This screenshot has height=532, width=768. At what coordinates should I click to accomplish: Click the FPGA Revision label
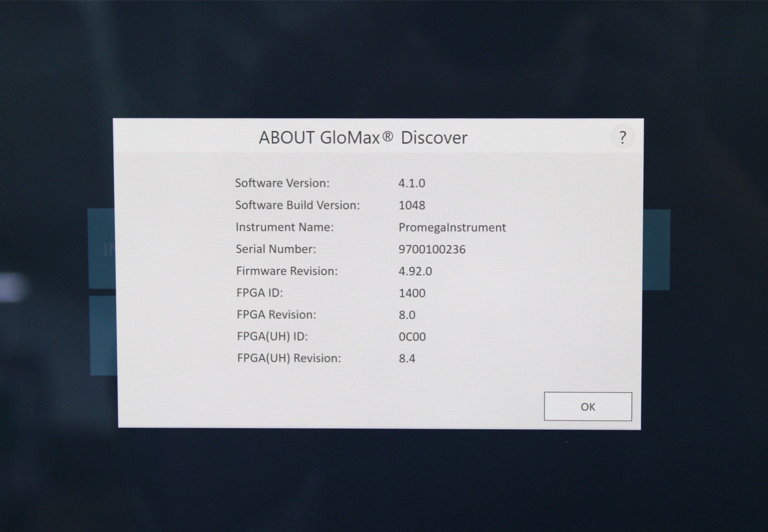[276, 314]
